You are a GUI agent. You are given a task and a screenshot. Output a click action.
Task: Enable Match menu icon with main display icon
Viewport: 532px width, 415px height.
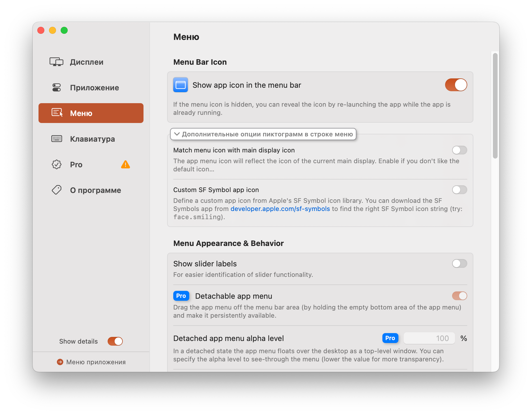(x=459, y=150)
